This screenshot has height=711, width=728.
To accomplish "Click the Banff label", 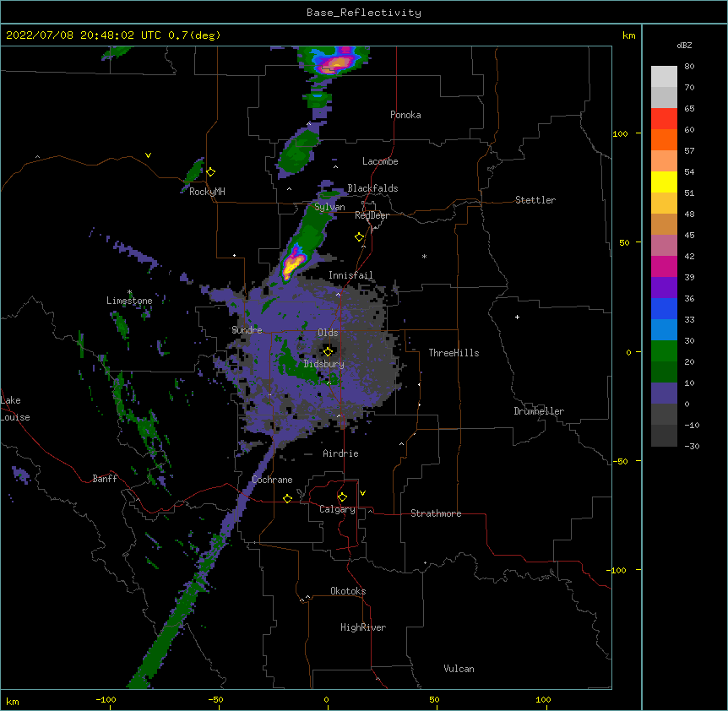I will (x=105, y=479).
